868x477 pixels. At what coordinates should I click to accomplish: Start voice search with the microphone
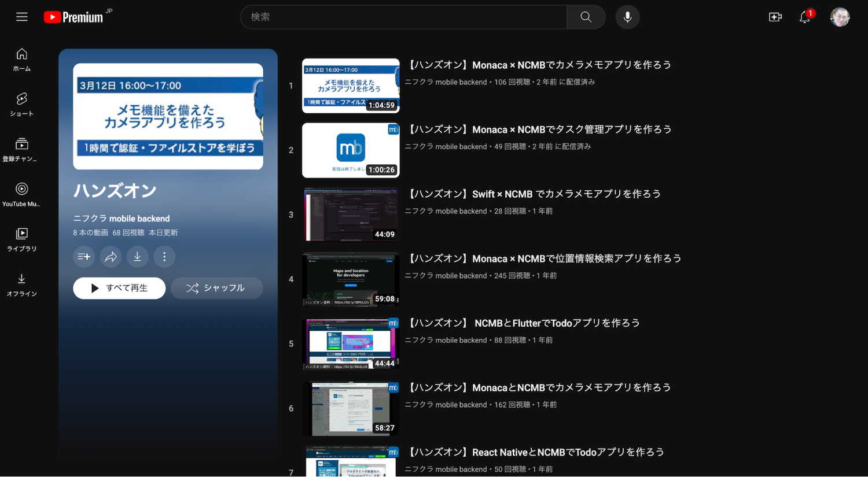coord(627,17)
